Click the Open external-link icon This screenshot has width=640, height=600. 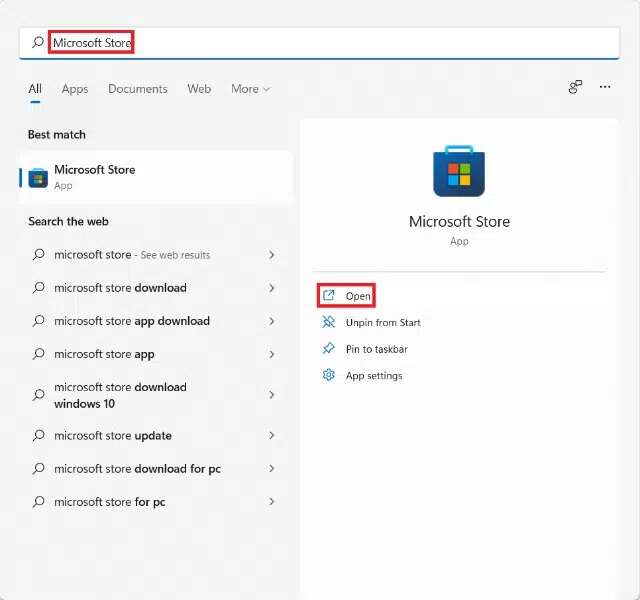pos(329,295)
